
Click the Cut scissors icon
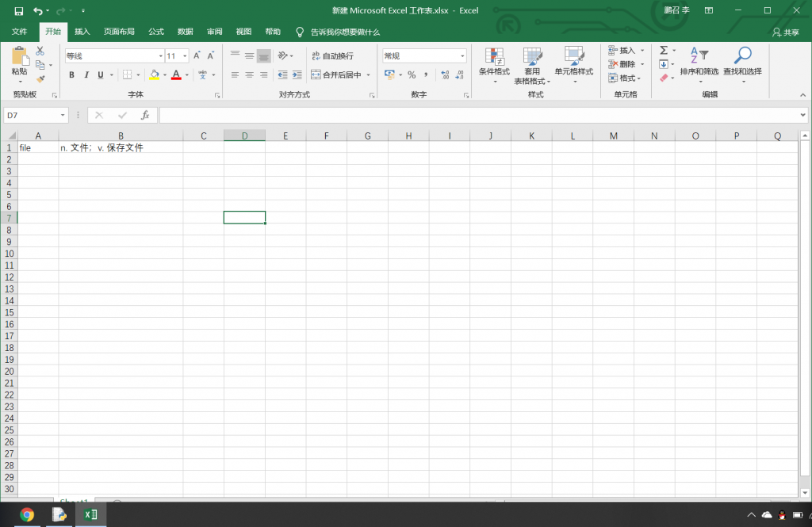point(40,52)
